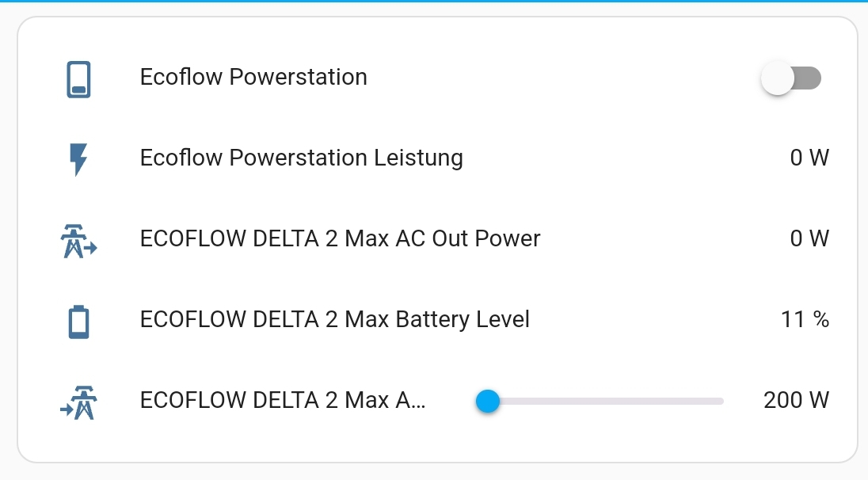Screen dimensions: 868x480
Task: Click the AC Out Power tower icon
Action: pos(78,242)
